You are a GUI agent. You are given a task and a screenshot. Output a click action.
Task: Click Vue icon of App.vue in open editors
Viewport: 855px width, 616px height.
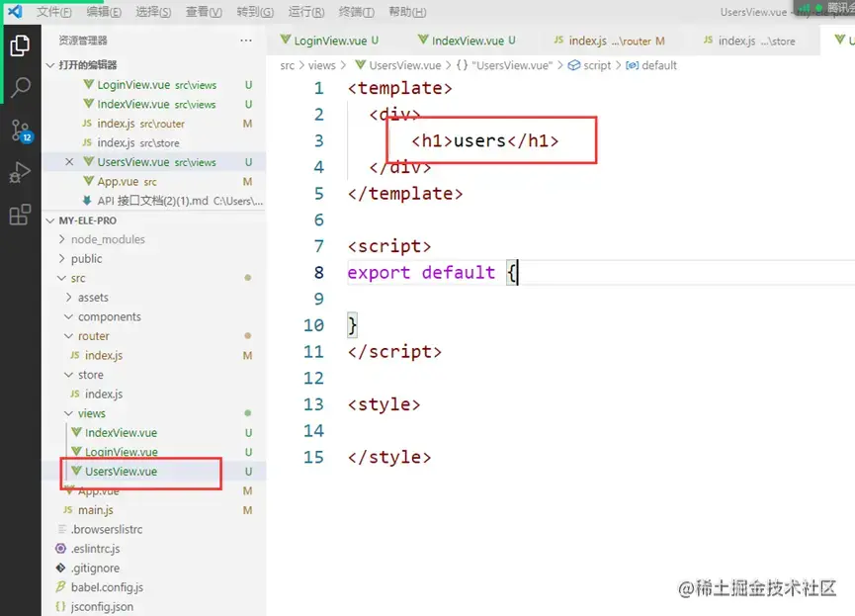pyautogui.click(x=88, y=181)
